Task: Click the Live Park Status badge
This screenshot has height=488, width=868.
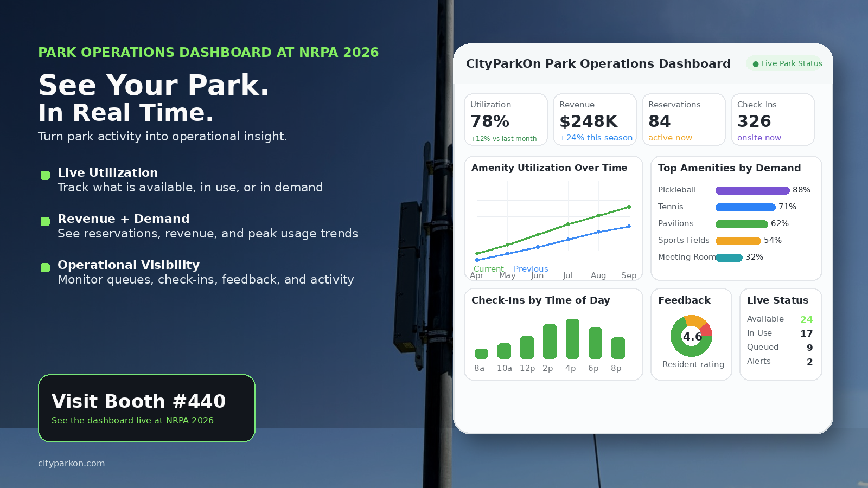Action: pos(784,63)
